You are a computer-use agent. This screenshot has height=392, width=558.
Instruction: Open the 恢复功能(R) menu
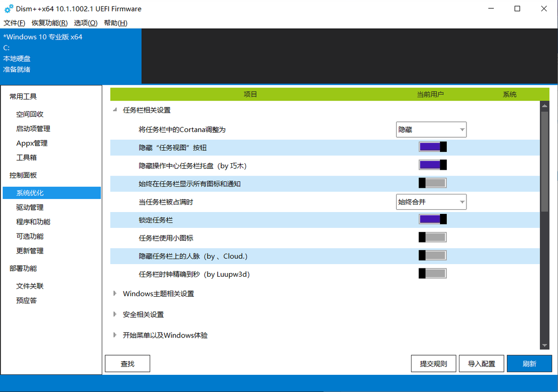tap(50, 23)
